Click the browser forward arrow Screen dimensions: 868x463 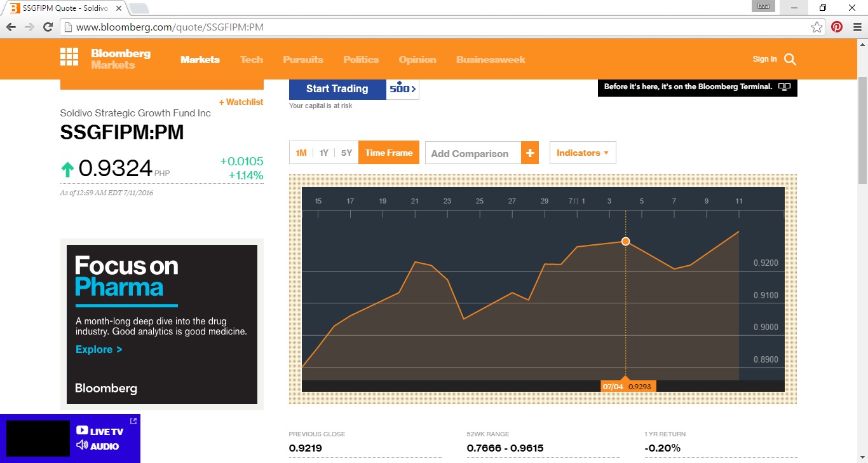click(29, 27)
